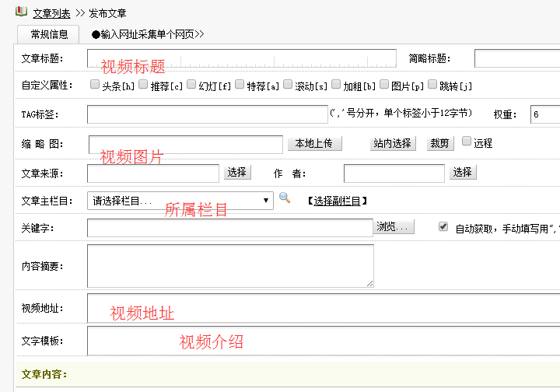560x392 pixels.
Task: Open 输入网址采集单个网页 tab
Action: (148, 34)
